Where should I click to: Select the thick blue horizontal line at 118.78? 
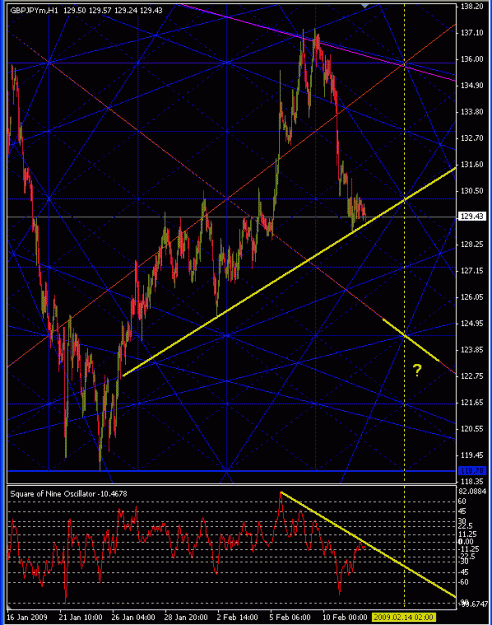pyautogui.click(x=231, y=471)
